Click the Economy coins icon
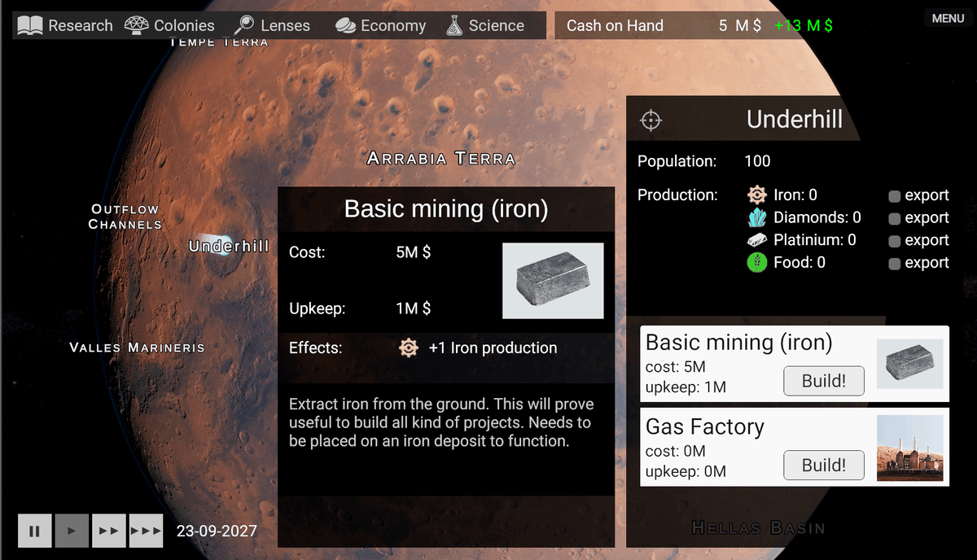The height and width of the screenshot is (560, 977). click(345, 26)
